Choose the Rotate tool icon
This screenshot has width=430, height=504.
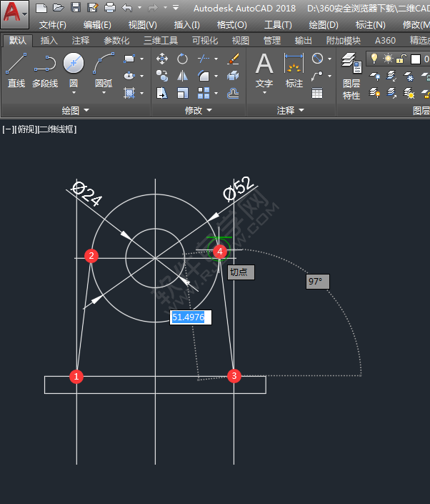point(183,58)
